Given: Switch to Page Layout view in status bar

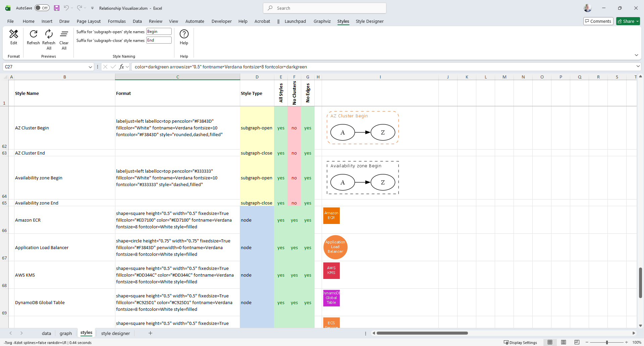Looking at the screenshot, I should point(563,342).
